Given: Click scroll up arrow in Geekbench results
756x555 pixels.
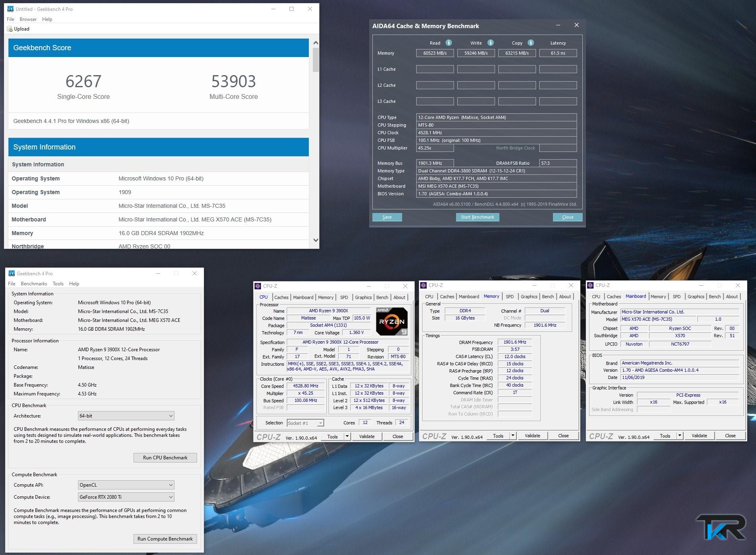Looking at the screenshot, I should pos(316,43).
